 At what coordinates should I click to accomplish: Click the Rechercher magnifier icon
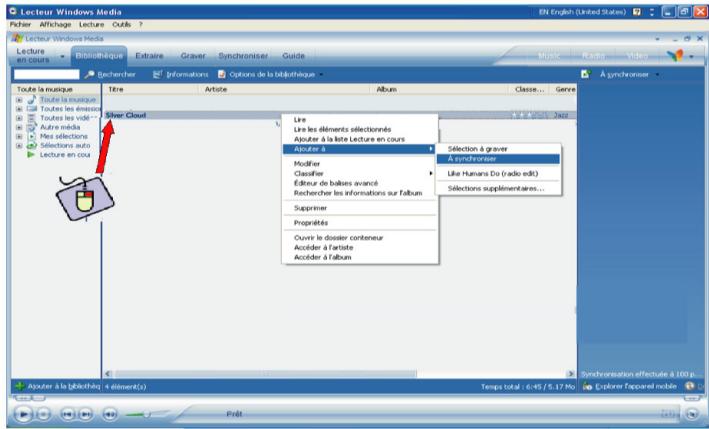point(90,75)
